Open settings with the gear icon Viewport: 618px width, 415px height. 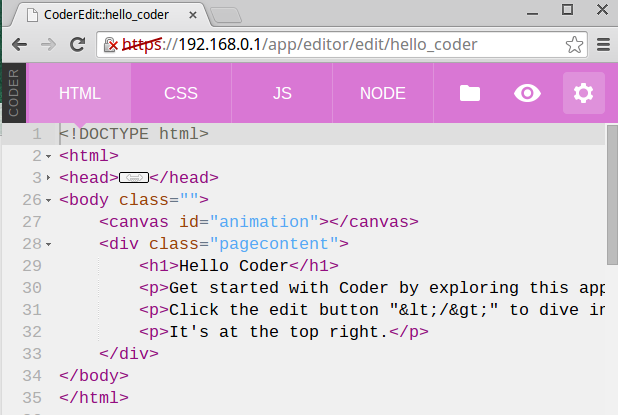[x=583, y=93]
